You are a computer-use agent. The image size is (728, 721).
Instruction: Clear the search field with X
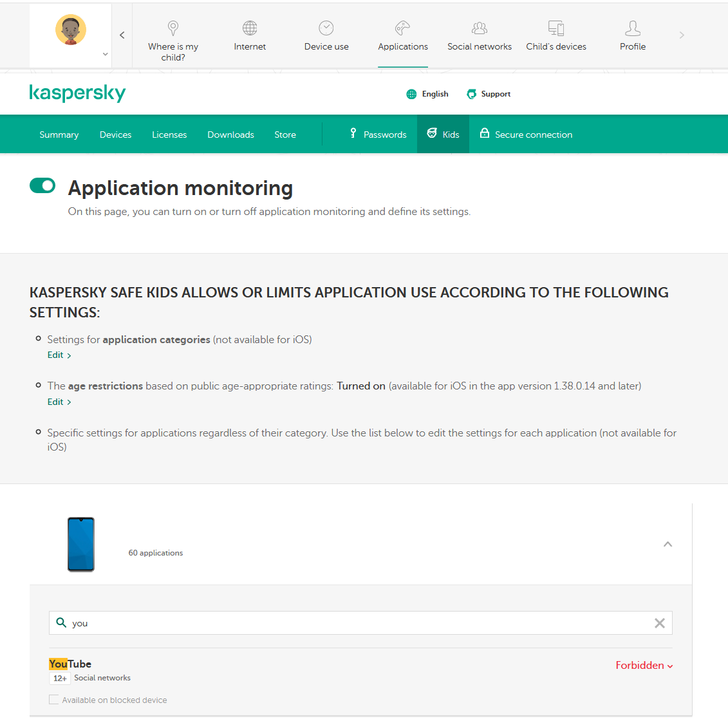click(660, 623)
